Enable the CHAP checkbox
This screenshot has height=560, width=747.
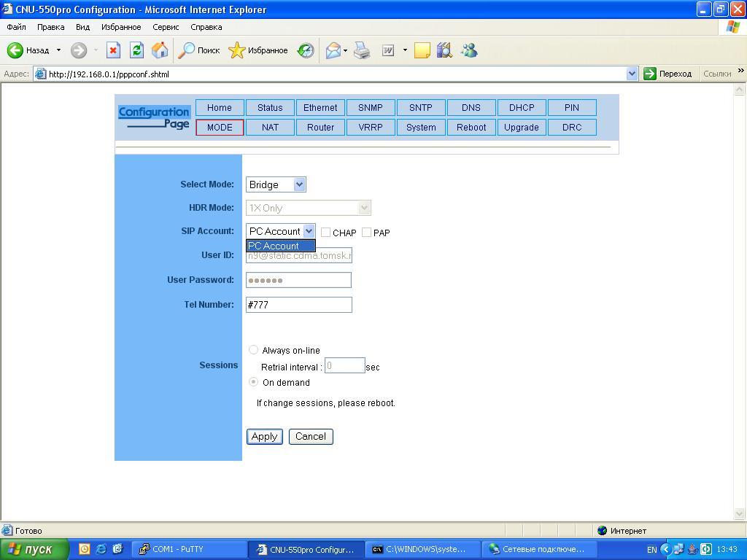[325, 233]
